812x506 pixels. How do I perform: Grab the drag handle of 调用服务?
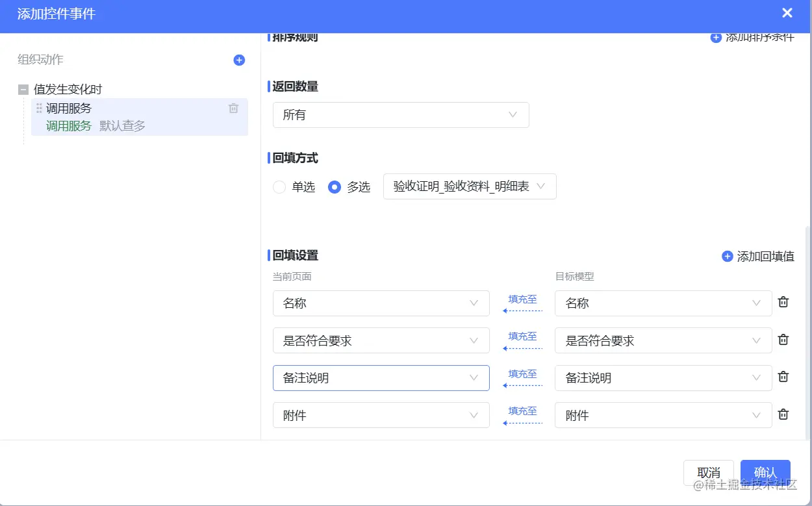click(39, 108)
